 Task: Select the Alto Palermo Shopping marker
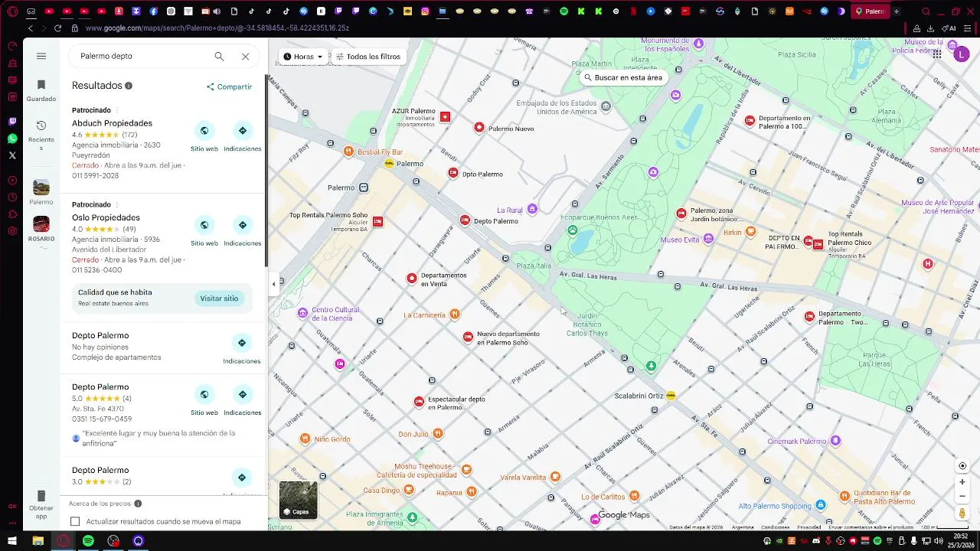pos(821,505)
